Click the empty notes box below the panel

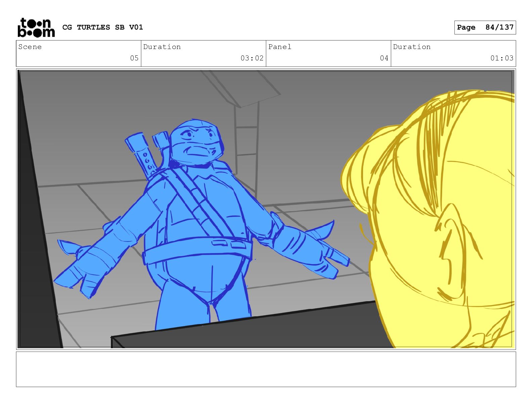[266, 369]
